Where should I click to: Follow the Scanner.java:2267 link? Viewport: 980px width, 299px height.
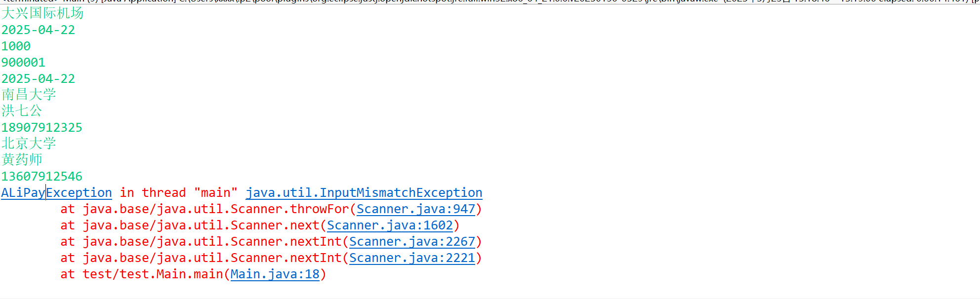click(x=412, y=242)
